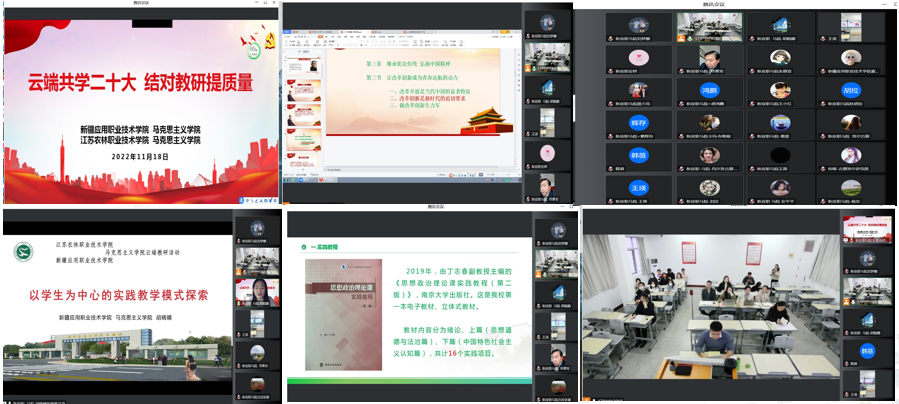Click the speaking woman video tile in sidebar
The height and width of the screenshot is (404, 899).
[257, 293]
